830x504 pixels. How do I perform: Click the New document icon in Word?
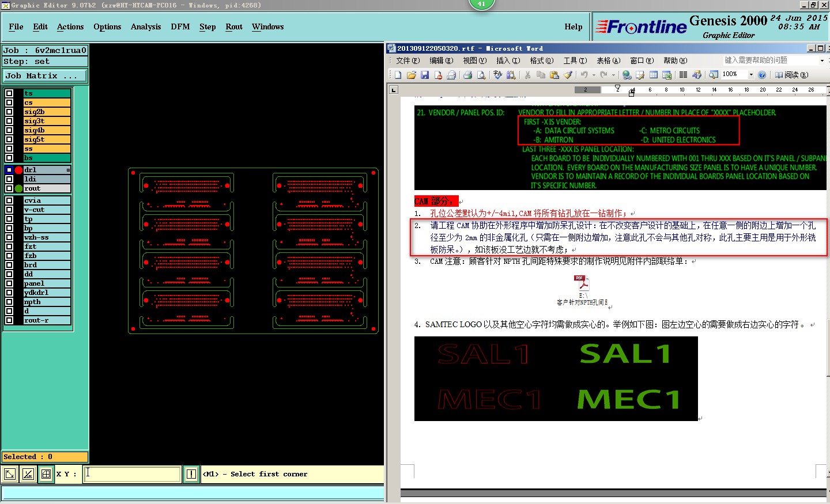[x=398, y=75]
